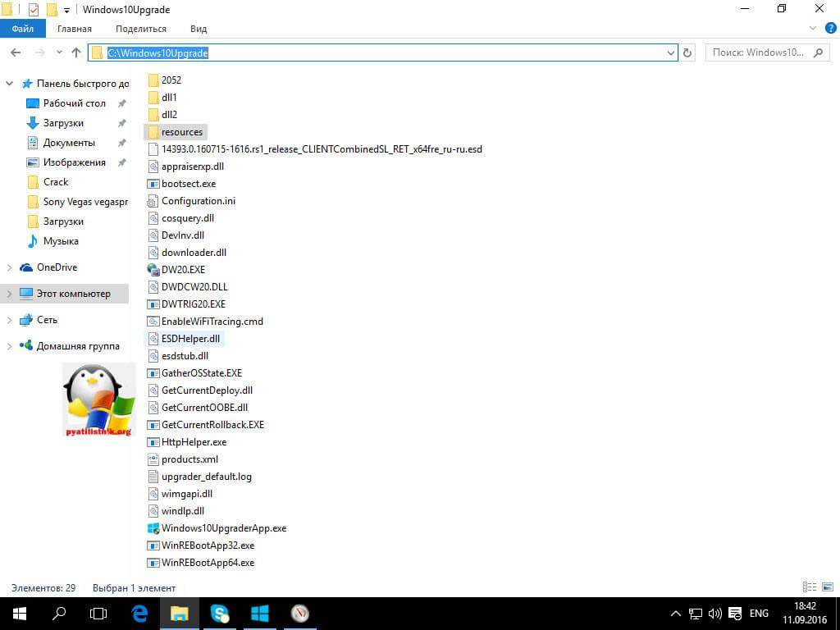
Task: Select the dll2 folder
Action: (x=162, y=115)
